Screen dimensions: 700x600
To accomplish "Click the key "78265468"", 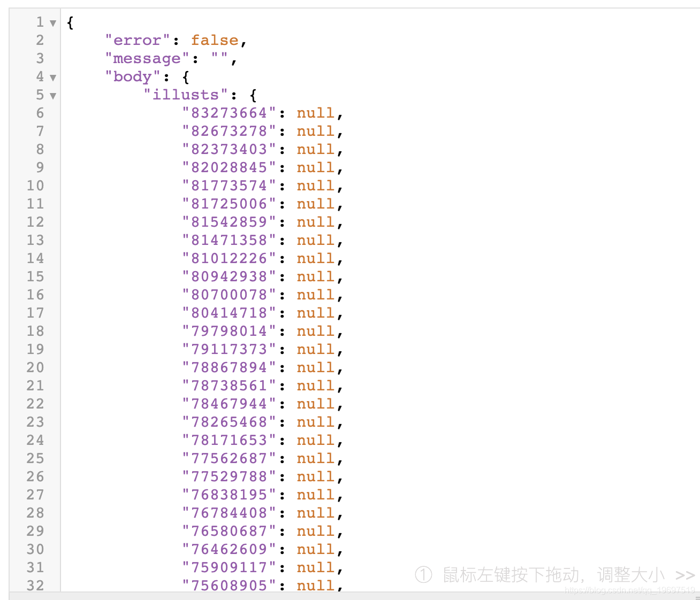I will click(x=229, y=422).
